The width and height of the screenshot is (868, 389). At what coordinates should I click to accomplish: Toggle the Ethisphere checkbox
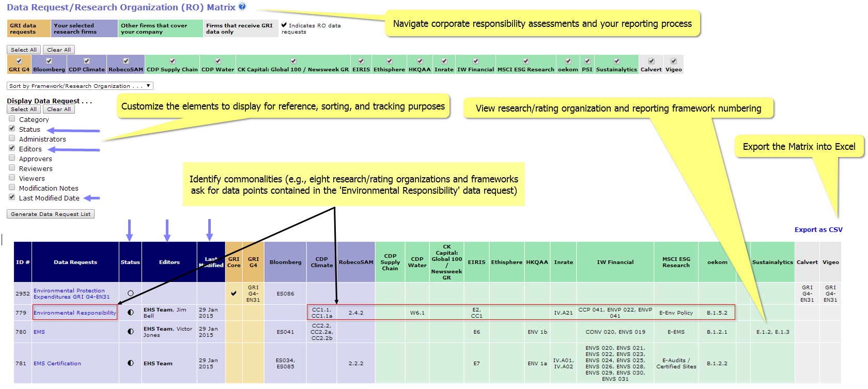pos(390,61)
